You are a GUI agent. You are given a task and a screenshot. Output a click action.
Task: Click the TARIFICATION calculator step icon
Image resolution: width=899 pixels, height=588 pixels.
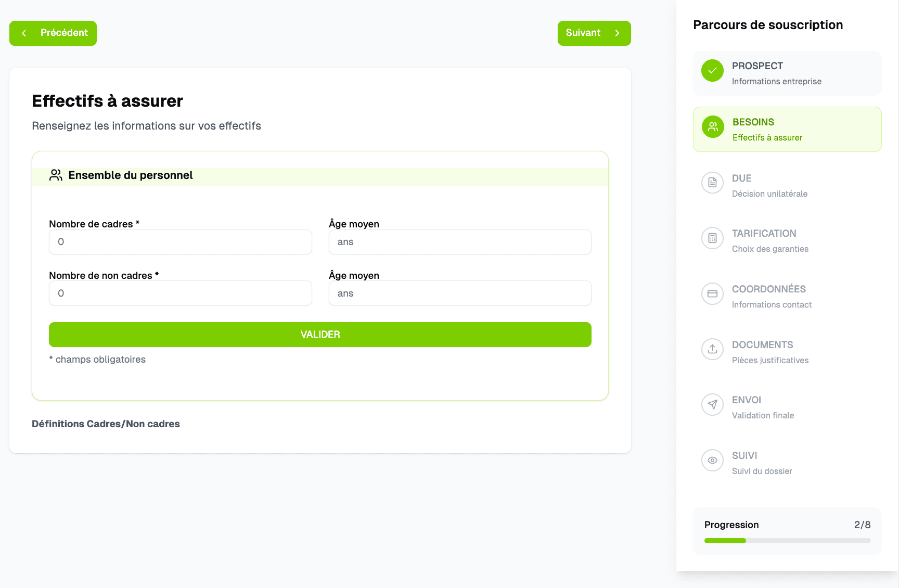[x=712, y=238]
